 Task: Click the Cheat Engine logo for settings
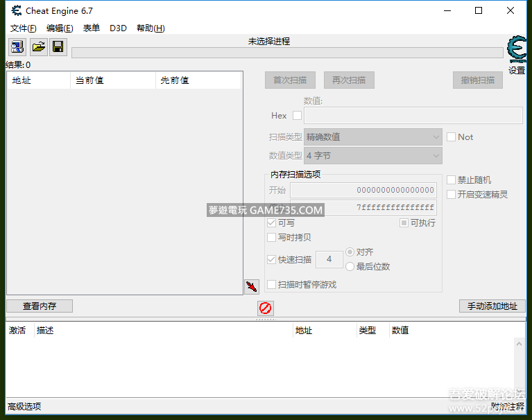tap(517, 49)
